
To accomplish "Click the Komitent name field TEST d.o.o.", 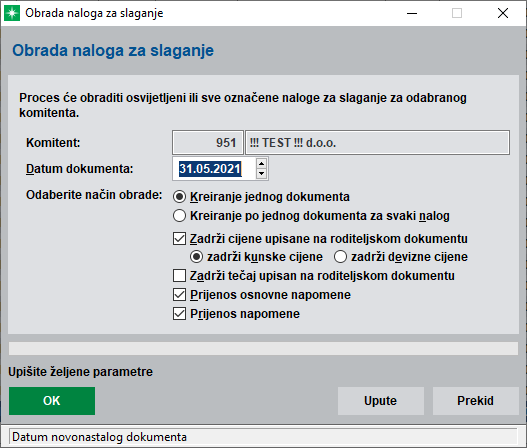I will click(x=377, y=142).
